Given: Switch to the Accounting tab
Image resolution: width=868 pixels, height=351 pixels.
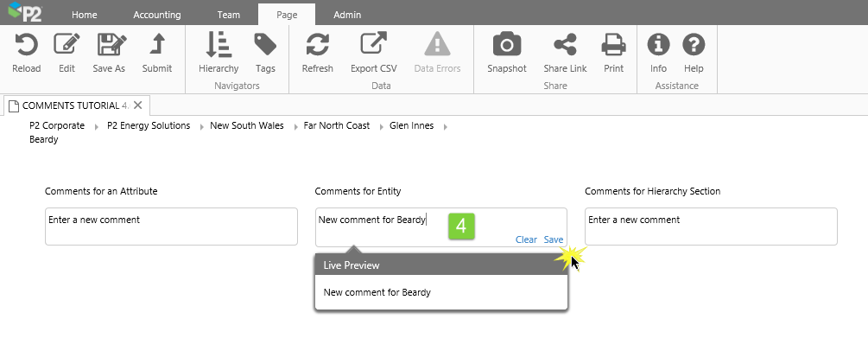Looking at the screenshot, I should click(158, 15).
